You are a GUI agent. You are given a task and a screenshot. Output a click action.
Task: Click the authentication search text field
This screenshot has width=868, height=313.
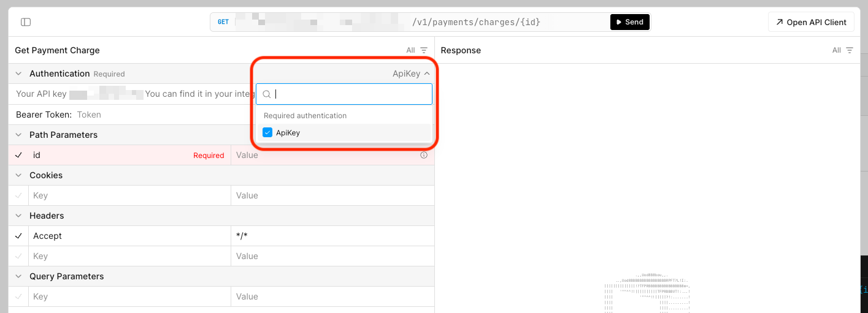click(350, 94)
